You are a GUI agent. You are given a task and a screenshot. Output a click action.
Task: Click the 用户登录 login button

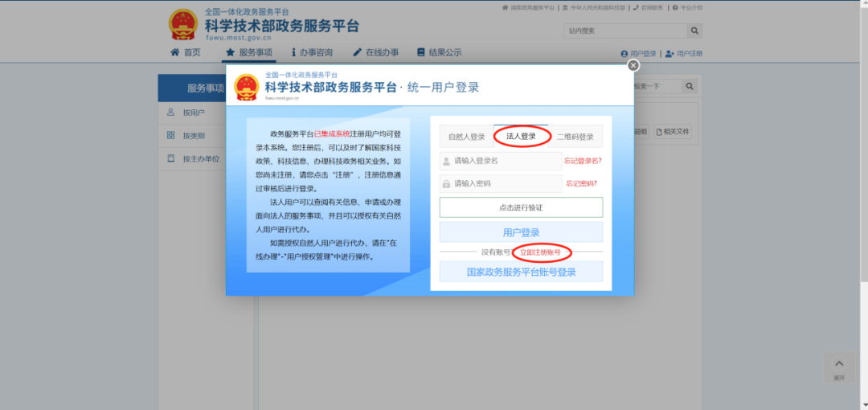tap(521, 232)
